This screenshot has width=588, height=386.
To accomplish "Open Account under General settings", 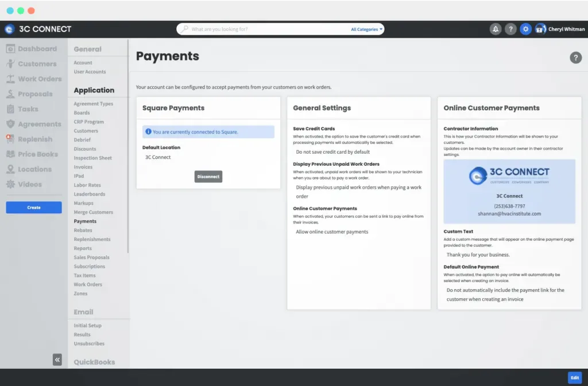I will (83, 63).
